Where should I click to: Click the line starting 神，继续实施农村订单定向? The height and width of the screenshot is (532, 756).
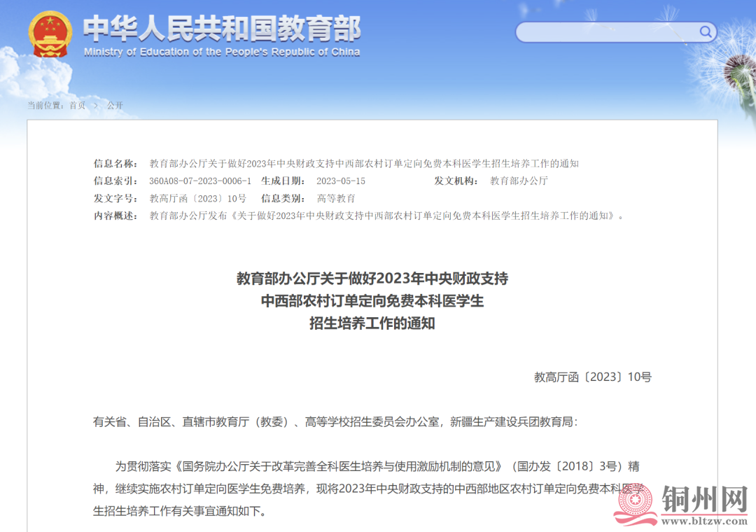(368, 489)
